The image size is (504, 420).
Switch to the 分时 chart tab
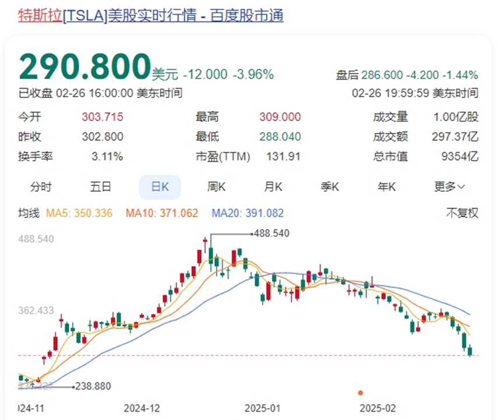coord(40,187)
